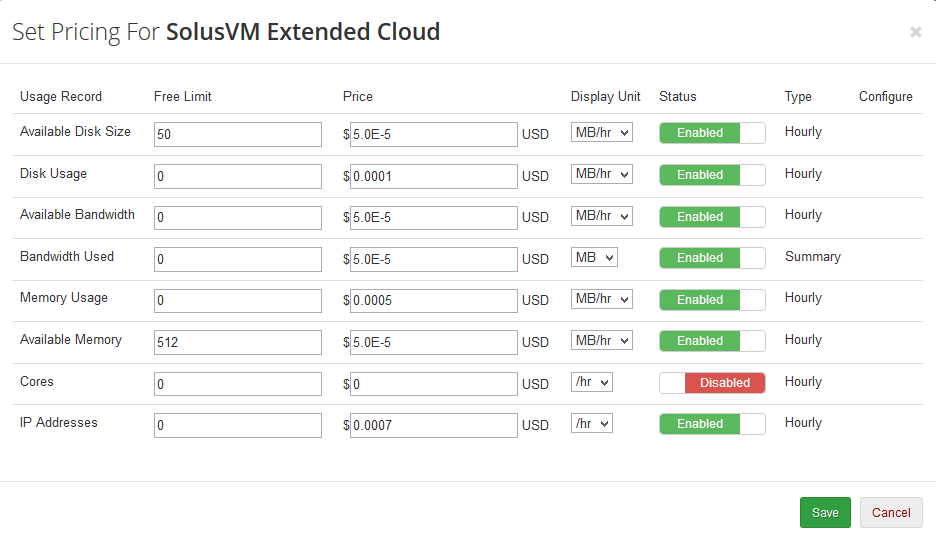This screenshot has height=541, width=936.
Task: Close the pricing dialog with the X icon
Action: click(915, 32)
